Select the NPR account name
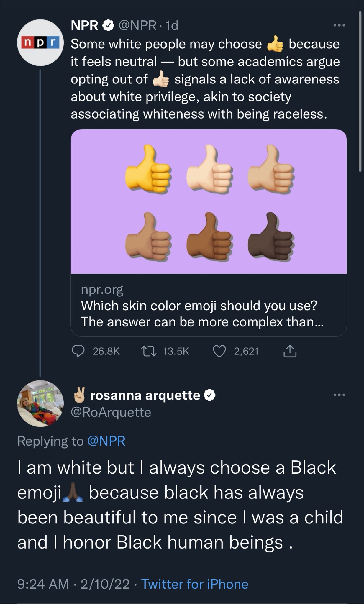 point(85,26)
